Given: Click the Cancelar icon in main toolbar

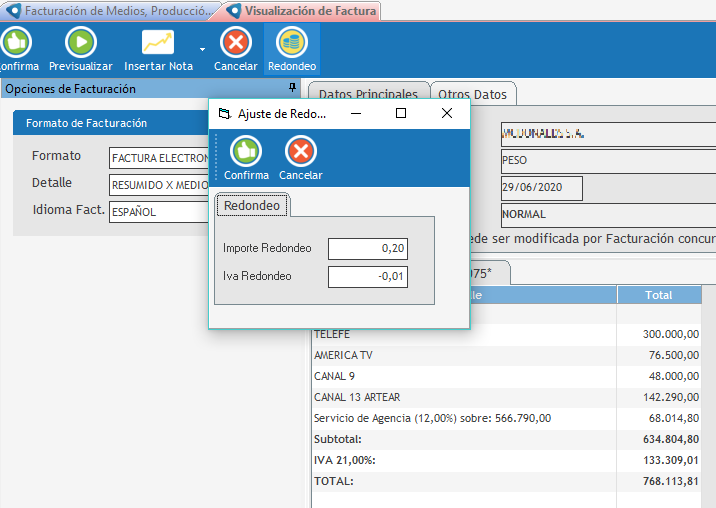Looking at the screenshot, I should coord(236,43).
